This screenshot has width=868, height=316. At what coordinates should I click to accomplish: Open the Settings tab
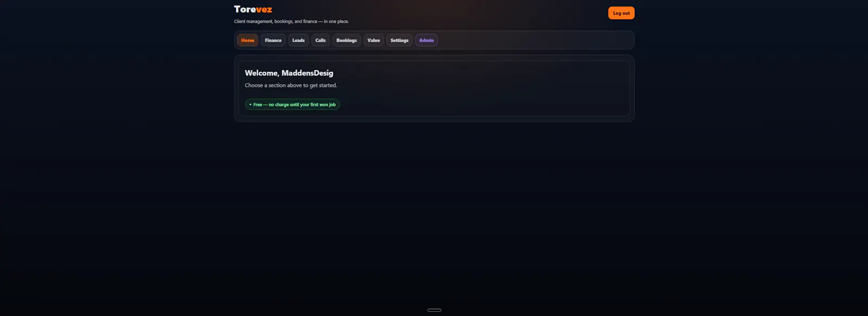(x=399, y=40)
